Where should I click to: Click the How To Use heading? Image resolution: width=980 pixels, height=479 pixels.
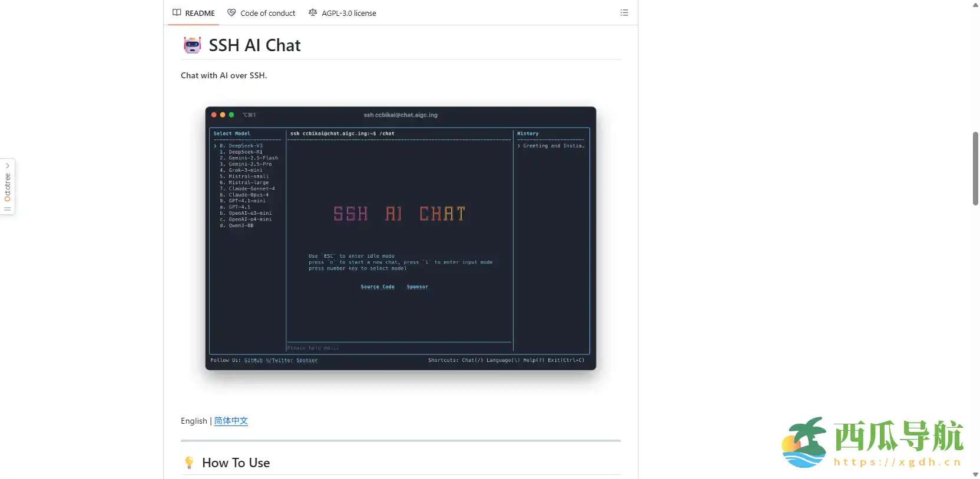(x=236, y=463)
